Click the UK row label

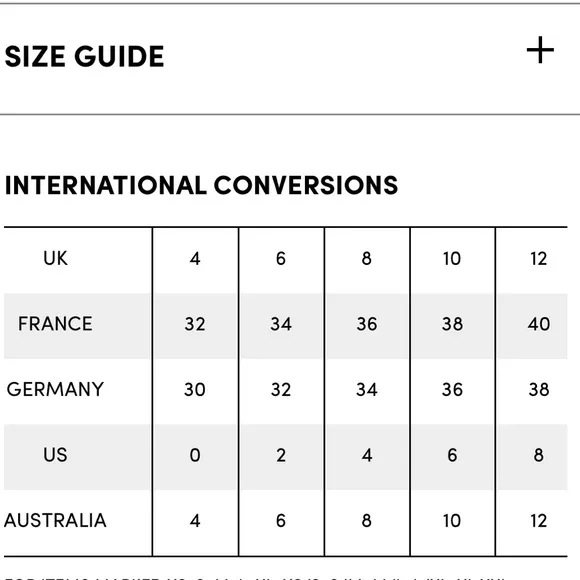55,258
